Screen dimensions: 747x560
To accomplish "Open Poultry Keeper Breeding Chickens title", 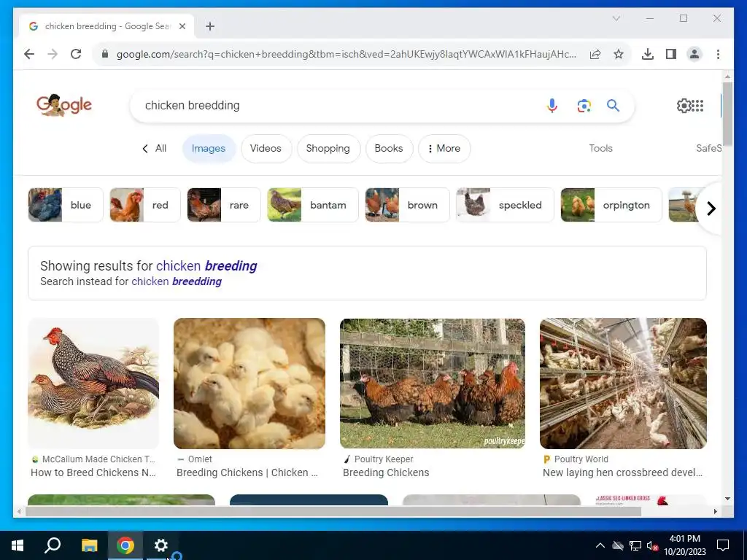I will point(386,472).
